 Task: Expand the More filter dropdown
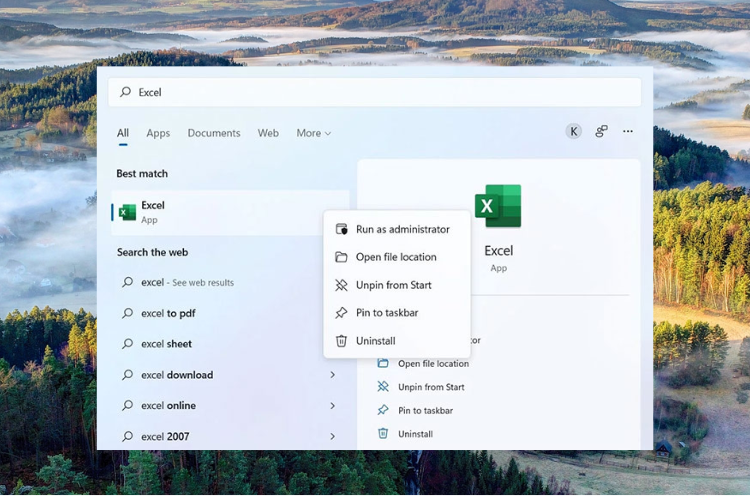point(314,133)
